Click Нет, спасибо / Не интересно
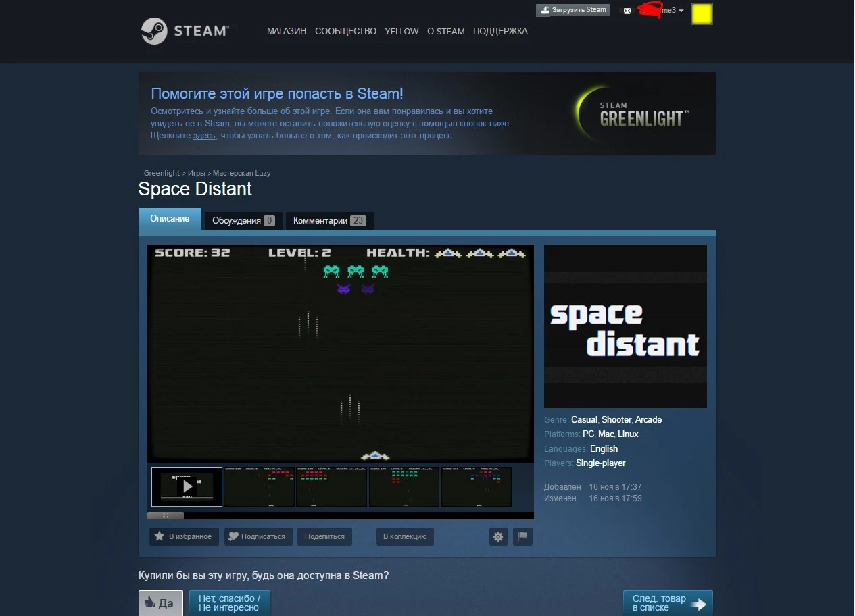Image resolution: width=855 pixels, height=616 pixels. click(229, 603)
